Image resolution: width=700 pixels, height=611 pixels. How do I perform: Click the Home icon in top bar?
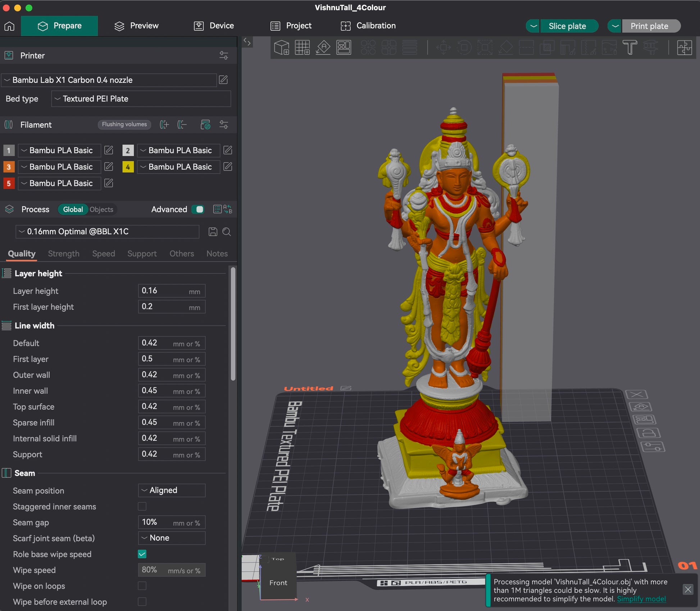click(10, 26)
